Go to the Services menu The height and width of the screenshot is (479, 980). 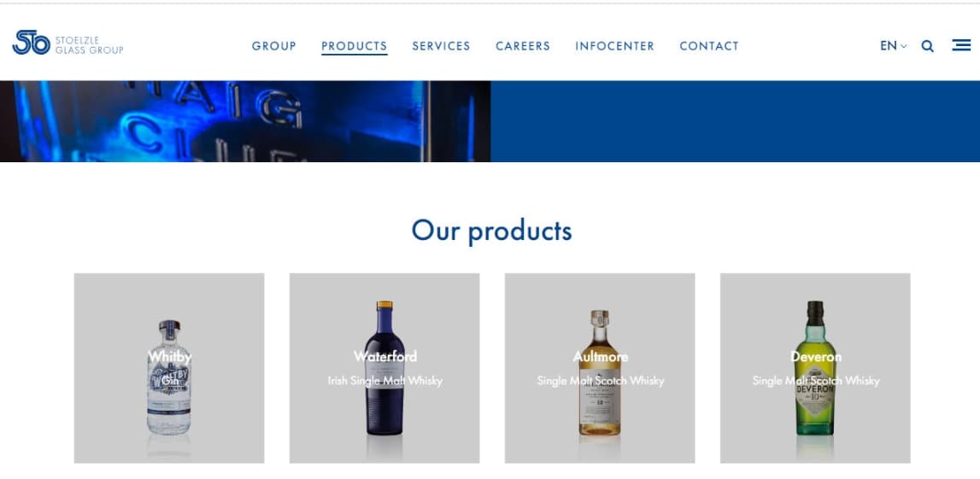coord(441,45)
